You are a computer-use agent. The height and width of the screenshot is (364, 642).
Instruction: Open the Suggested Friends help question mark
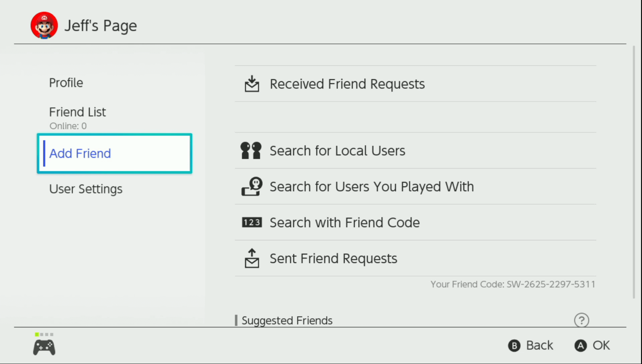[581, 320]
